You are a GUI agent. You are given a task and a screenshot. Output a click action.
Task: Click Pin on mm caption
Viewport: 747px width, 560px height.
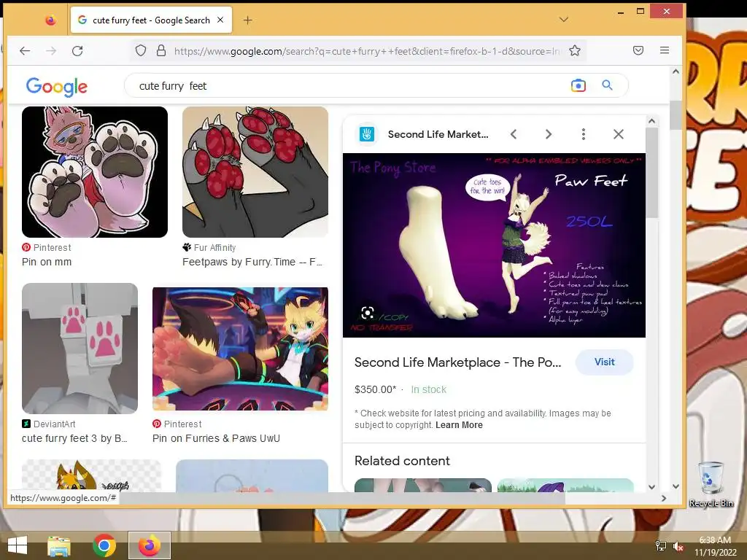click(x=47, y=262)
